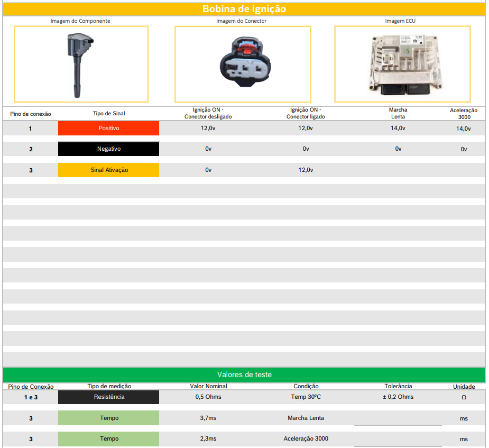Click the ignition coil component image

pyautogui.click(x=81, y=65)
